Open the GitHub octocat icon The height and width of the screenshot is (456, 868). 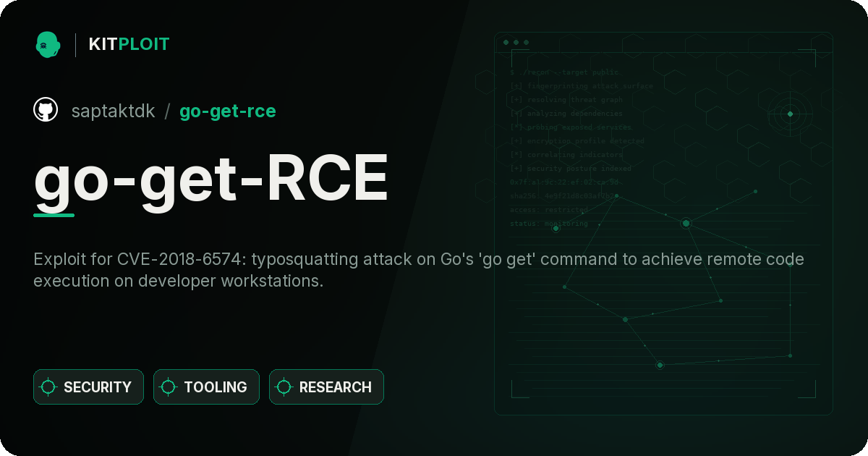46,110
